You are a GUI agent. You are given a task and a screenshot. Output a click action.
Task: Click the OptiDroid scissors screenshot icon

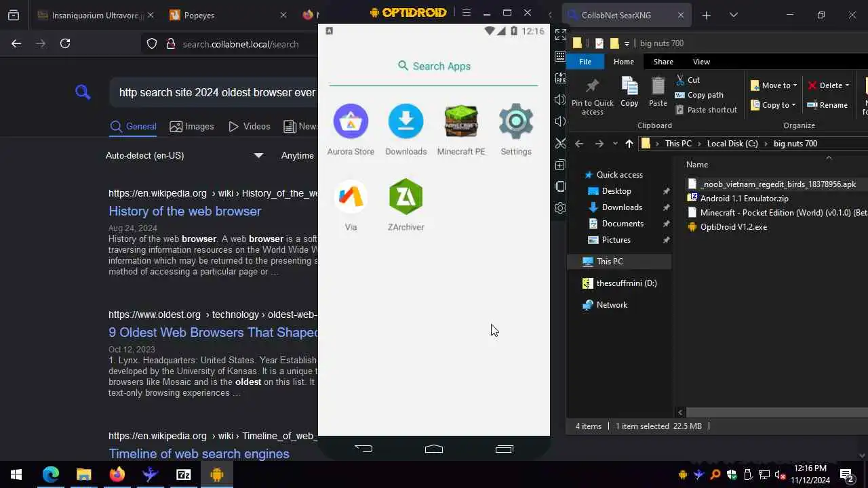[x=560, y=143]
